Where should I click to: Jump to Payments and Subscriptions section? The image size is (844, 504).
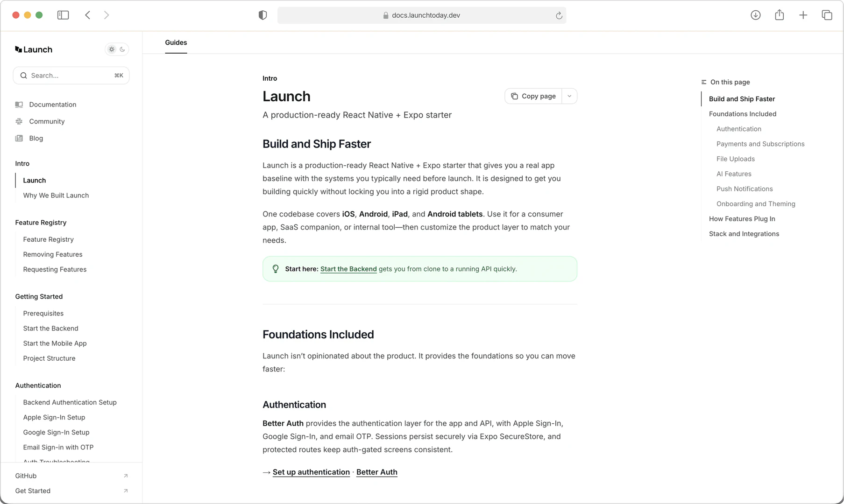click(x=760, y=144)
